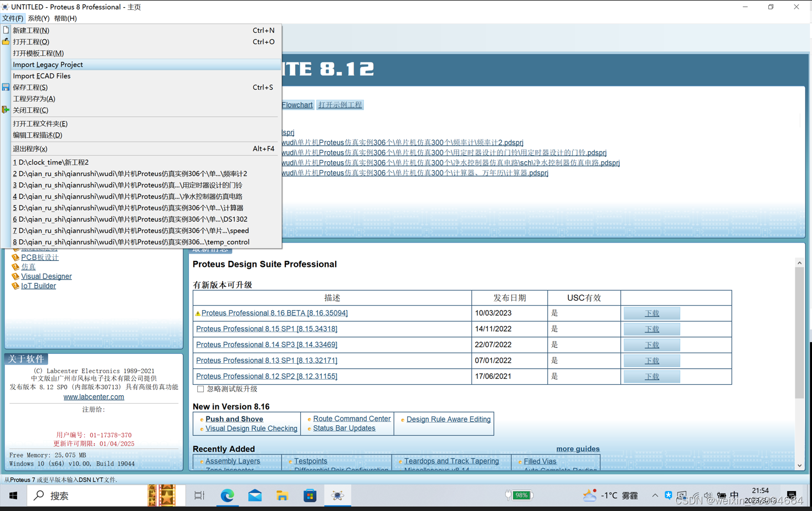Image resolution: width=812 pixels, height=511 pixels.
Task: Select 编辑工程描述(D) menu entry
Action: [x=146, y=135]
